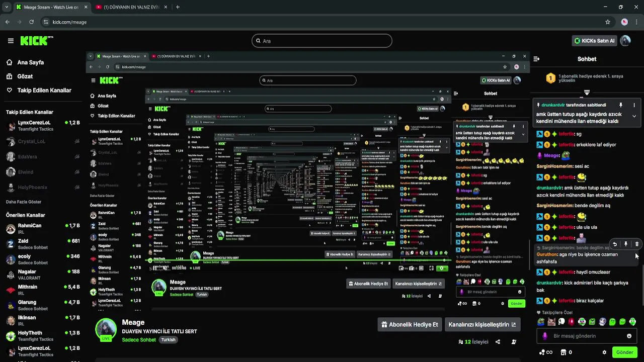Click the share icon next to viewer count
Viewport: 644px width, 362px height.
click(498, 342)
